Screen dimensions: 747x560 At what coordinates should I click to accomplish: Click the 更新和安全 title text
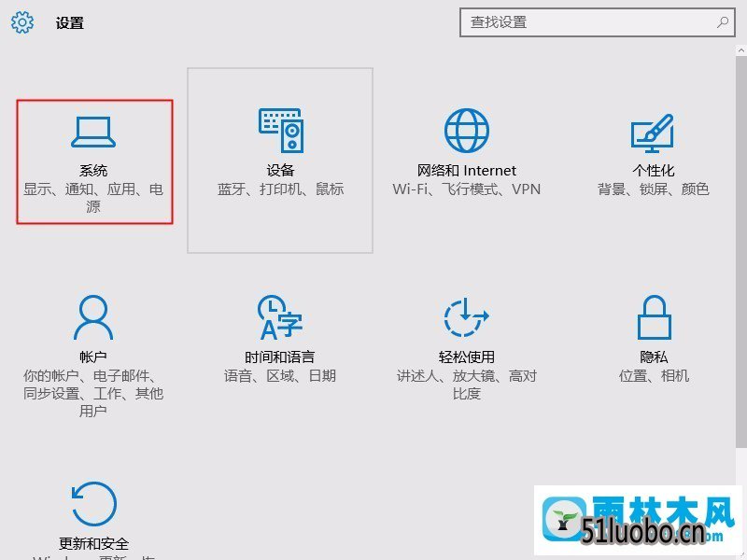coord(94,544)
